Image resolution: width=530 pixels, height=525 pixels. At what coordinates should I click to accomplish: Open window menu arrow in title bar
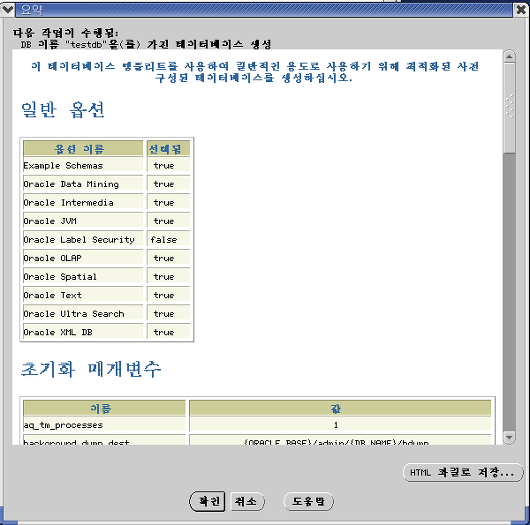pyautogui.click(x=7, y=10)
